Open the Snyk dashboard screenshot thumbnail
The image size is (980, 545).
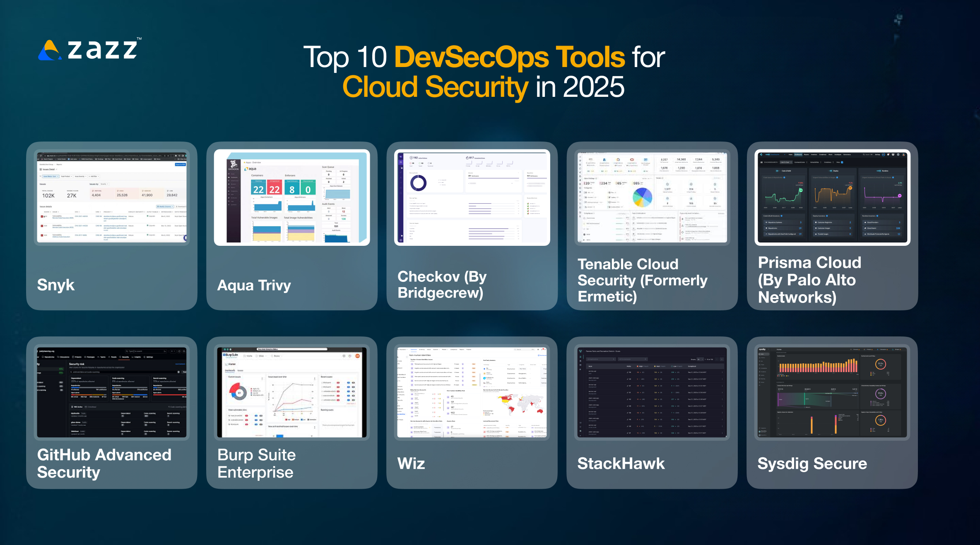pyautogui.click(x=112, y=197)
